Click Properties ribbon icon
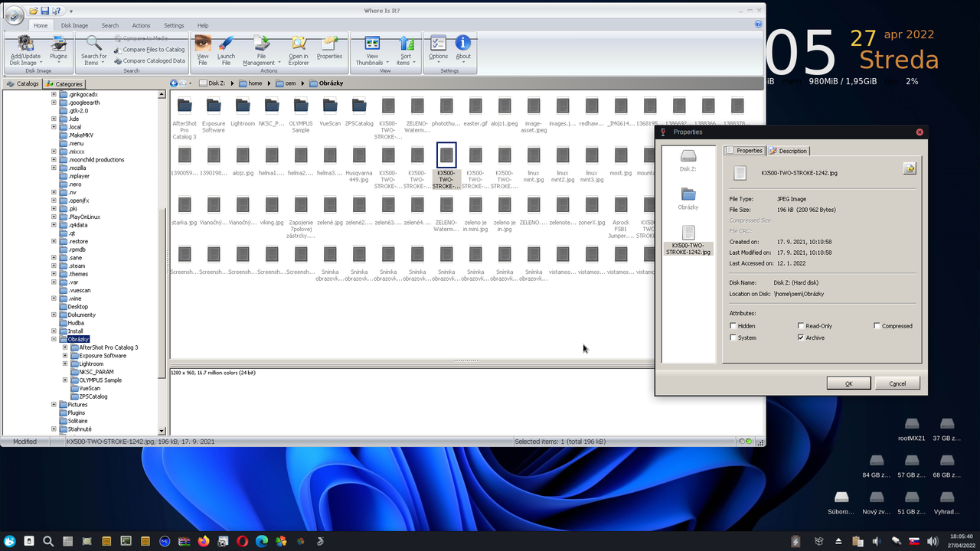Screen dimensions: 980x551 tap(329, 43)
